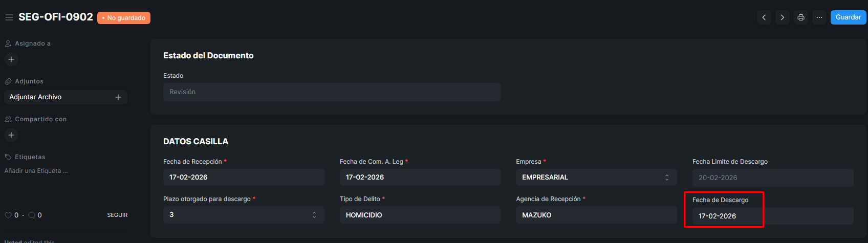Screen dimensions: 868x243
Task: Click the Añadir una Etiqueta tag input
Action: pos(36,171)
